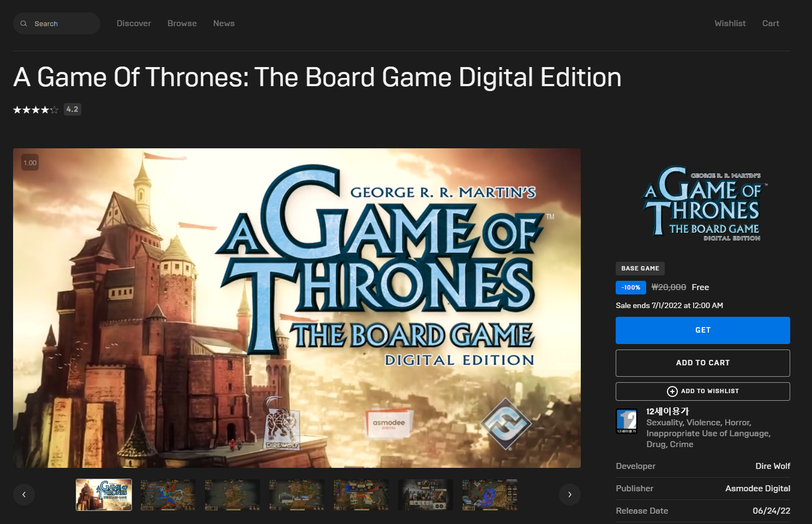The width and height of the screenshot is (812, 524).
Task: Click the 12세이용가 rating title
Action: click(x=667, y=411)
